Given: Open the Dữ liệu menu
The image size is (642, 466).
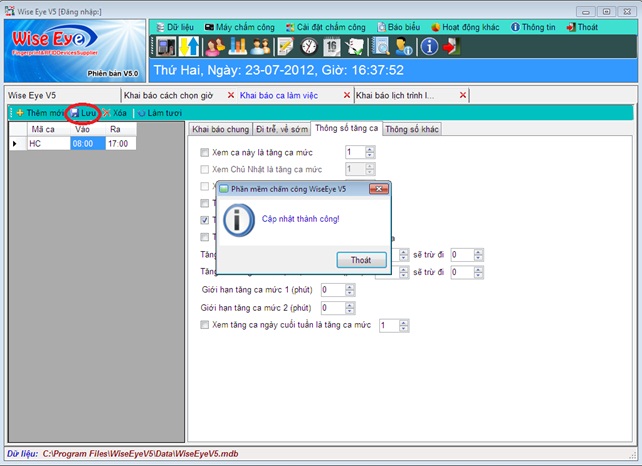Looking at the screenshot, I should (x=175, y=27).
